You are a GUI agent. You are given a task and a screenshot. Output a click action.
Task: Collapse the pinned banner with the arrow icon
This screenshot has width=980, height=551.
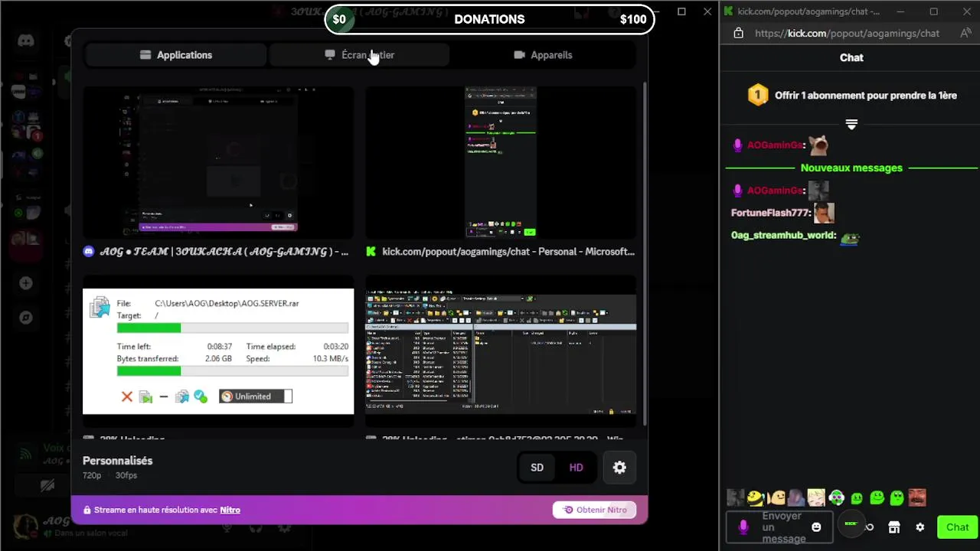[851, 124]
